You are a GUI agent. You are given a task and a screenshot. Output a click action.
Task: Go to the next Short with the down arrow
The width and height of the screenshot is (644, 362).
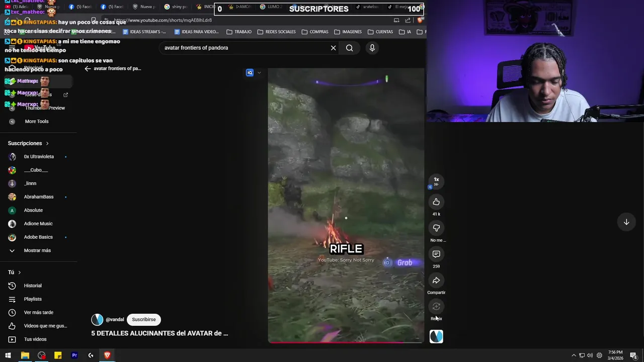click(626, 222)
